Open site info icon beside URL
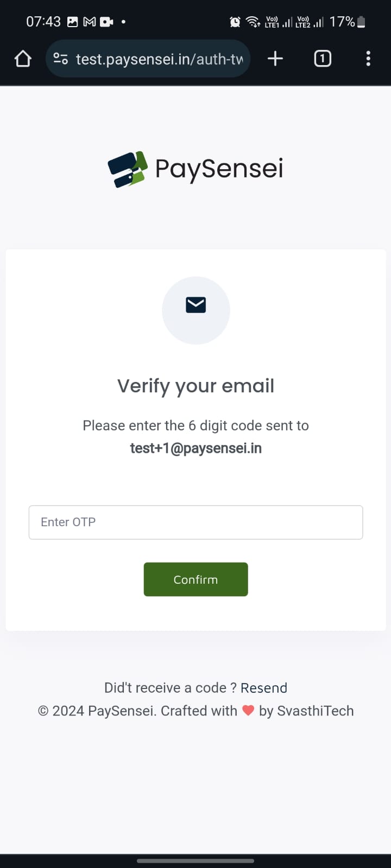Image resolution: width=391 pixels, height=868 pixels. coord(61,59)
